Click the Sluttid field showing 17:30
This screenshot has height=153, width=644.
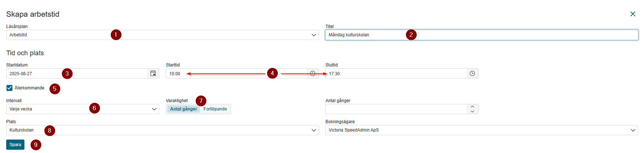(396, 73)
